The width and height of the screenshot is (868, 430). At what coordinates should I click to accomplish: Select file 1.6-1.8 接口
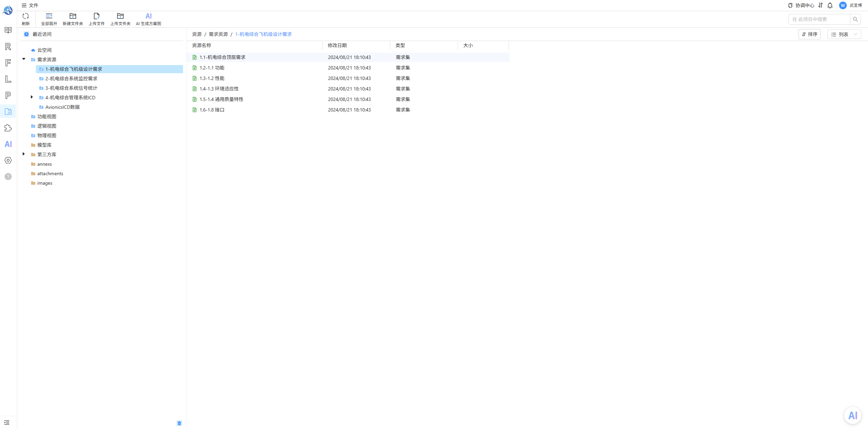click(x=212, y=110)
